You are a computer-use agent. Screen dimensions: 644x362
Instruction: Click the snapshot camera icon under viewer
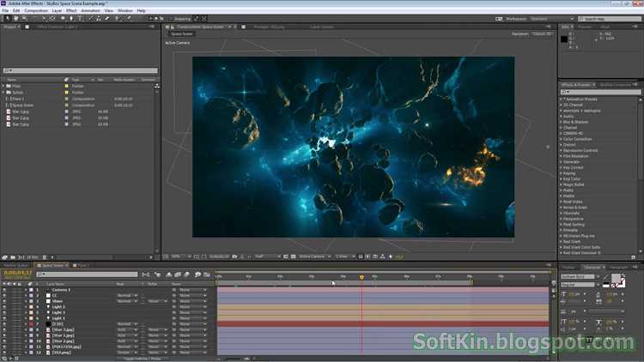[234, 256]
